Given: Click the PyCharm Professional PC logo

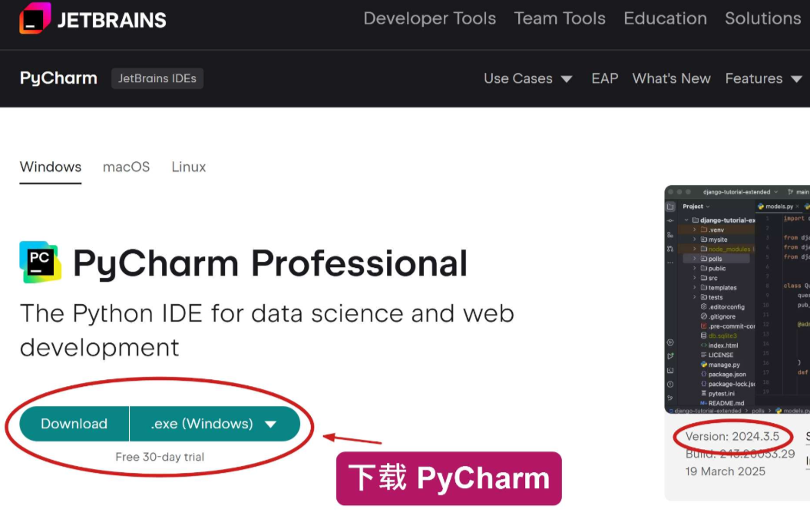Looking at the screenshot, I should 40,262.
